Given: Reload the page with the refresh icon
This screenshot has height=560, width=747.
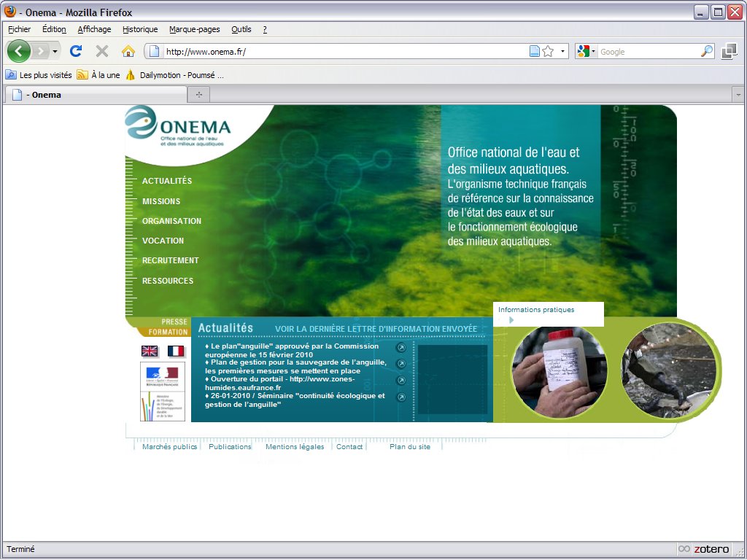Looking at the screenshot, I should point(75,51).
